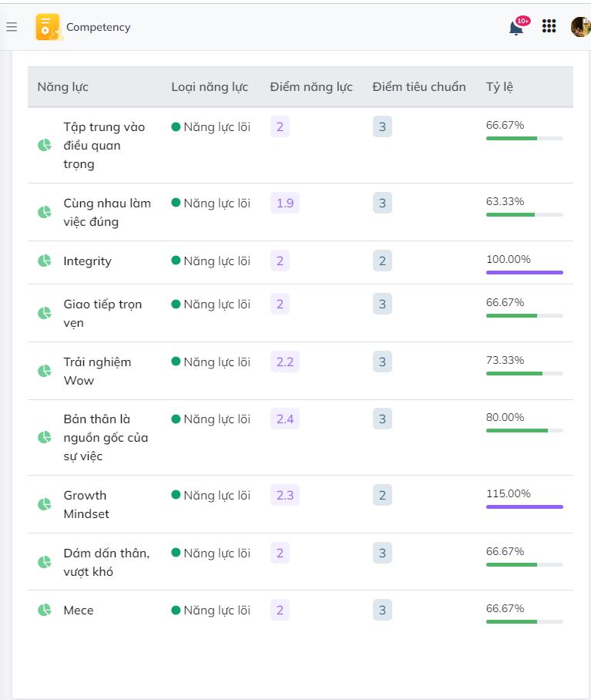The width and height of the screenshot is (591, 700).
Task: Click the 100.00% progress bar for Integrity
Action: pyautogui.click(x=524, y=272)
